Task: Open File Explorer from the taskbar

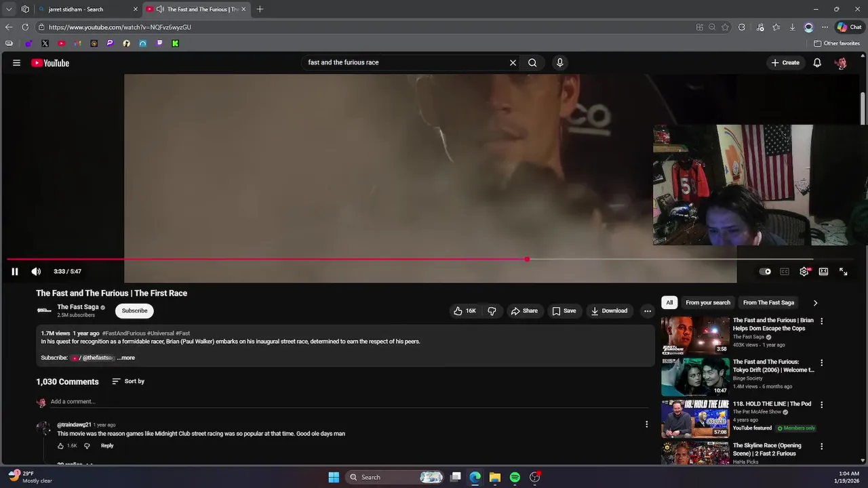Action: (x=495, y=477)
